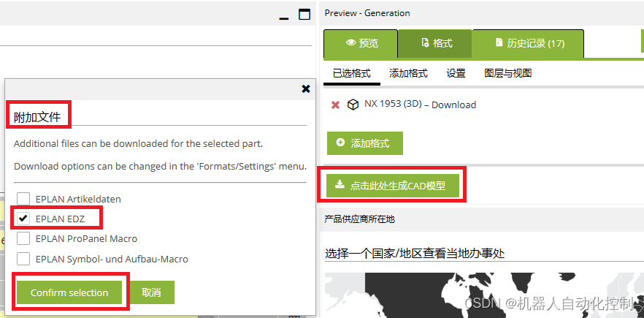644x318 pixels.
Task: Click the 附加文件 dialog title
Action: 37,118
